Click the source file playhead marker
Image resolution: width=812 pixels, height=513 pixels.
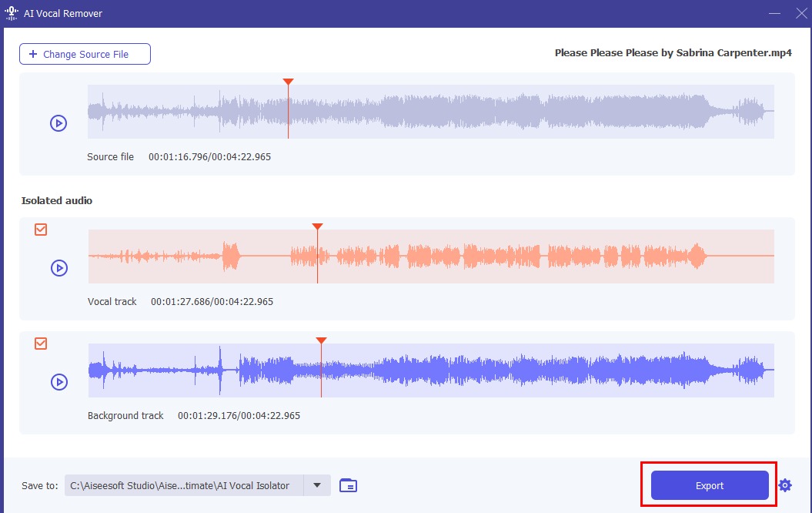288,82
